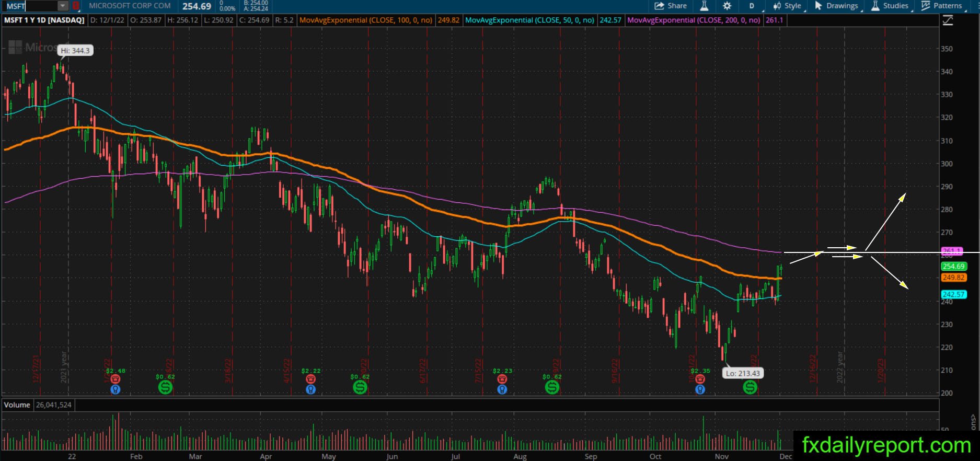Click the Share arrow icon

tap(659, 6)
